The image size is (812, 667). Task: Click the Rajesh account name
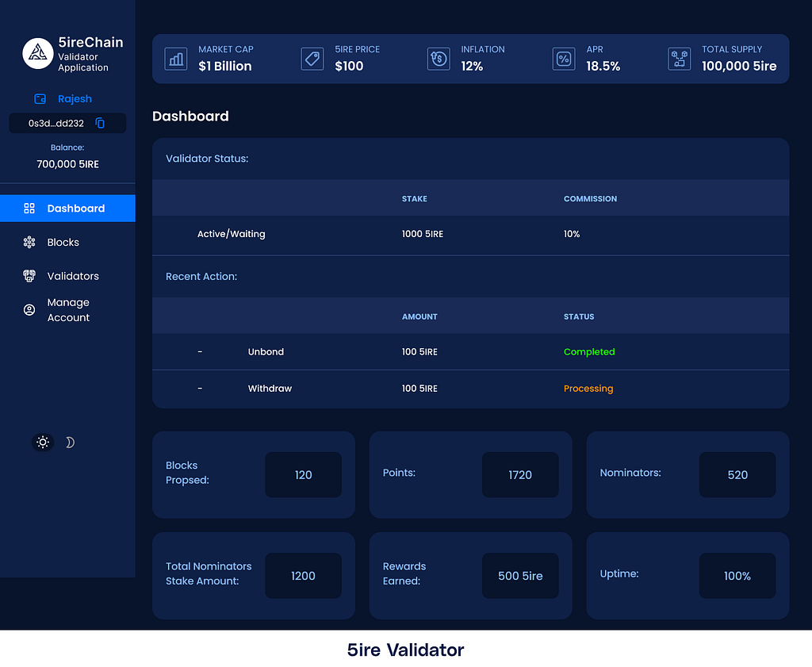(75, 99)
